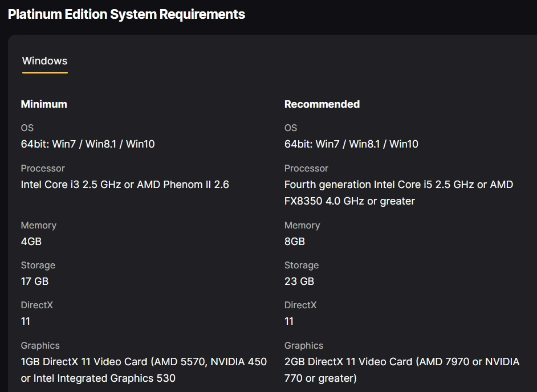
Task: Click the recommended Graphics label
Action: tap(304, 346)
